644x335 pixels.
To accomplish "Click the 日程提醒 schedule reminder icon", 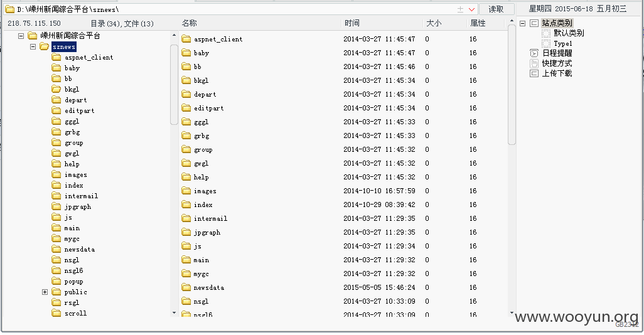I will pyautogui.click(x=534, y=53).
